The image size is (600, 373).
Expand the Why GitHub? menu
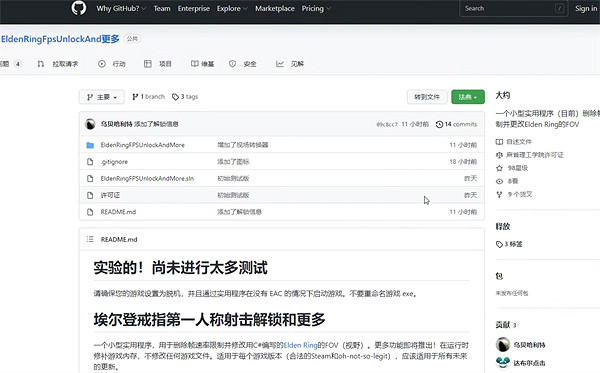tap(121, 8)
